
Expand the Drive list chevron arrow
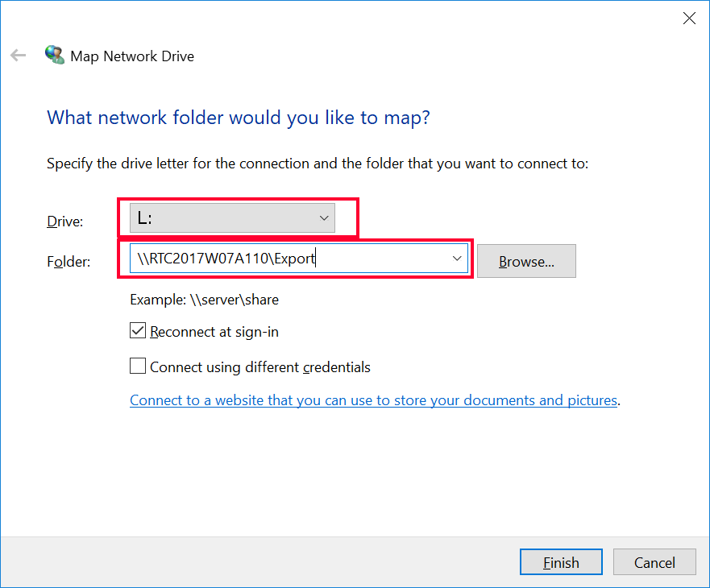pos(324,218)
